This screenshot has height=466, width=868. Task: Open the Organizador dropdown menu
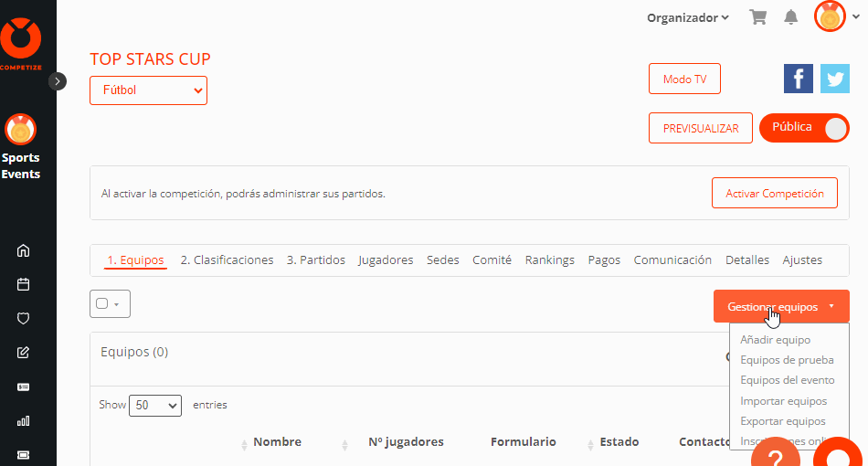pos(688,17)
